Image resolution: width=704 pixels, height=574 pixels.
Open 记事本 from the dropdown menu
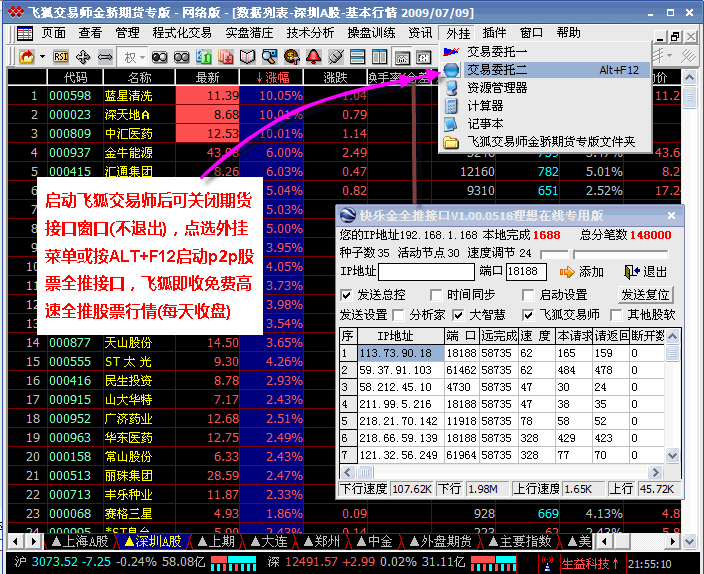[x=545, y=124]
